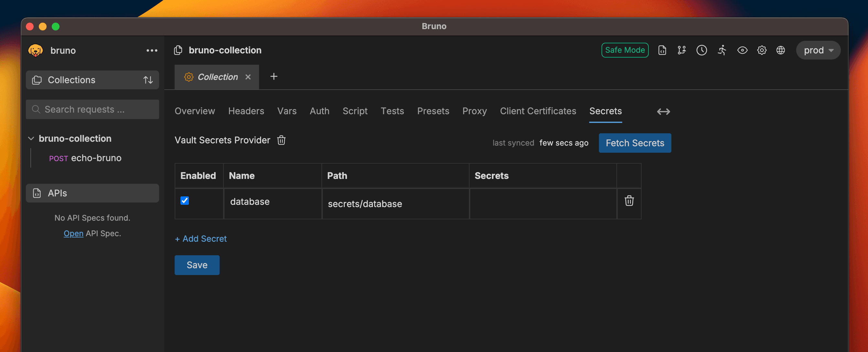Click the git version control icon
Screen dimensions: 868x352
click(682, 50)
